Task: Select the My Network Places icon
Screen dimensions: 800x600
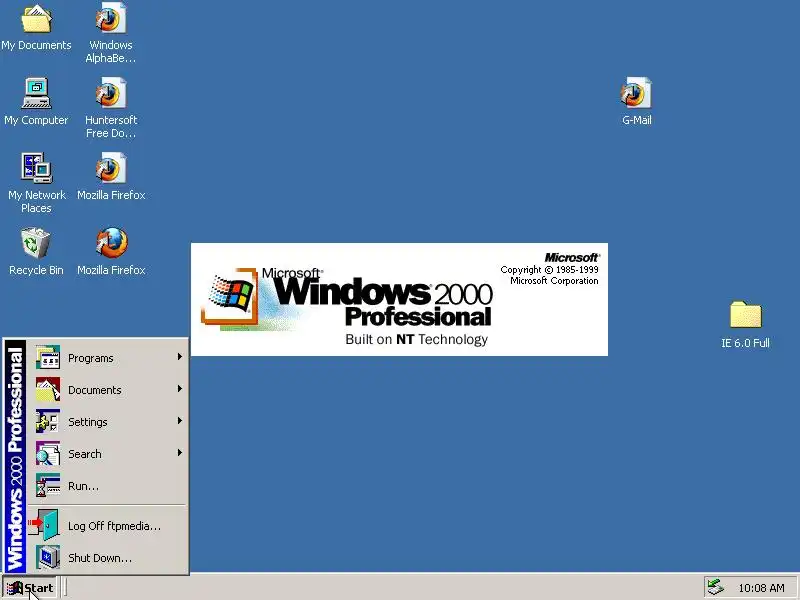Action: coord(36,168)
